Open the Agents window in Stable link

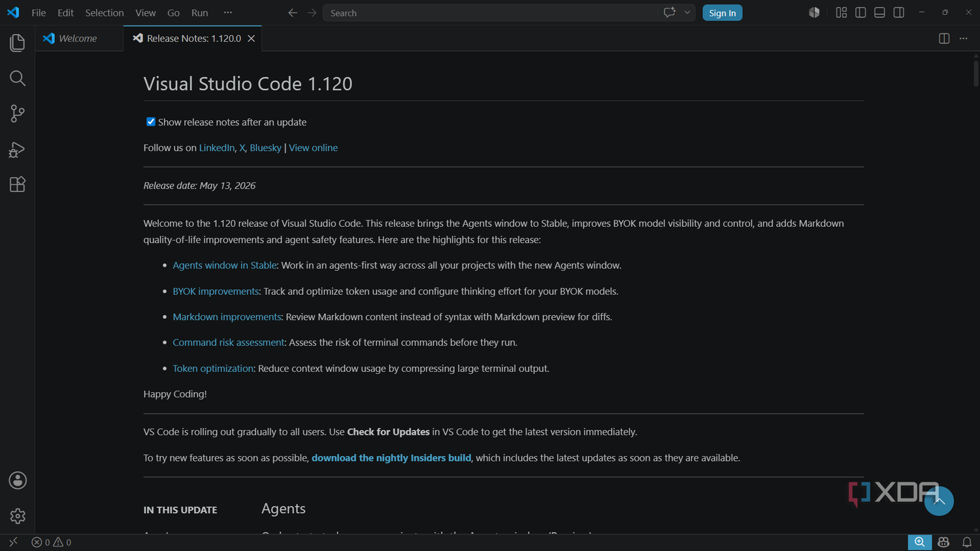coord(225,265)
